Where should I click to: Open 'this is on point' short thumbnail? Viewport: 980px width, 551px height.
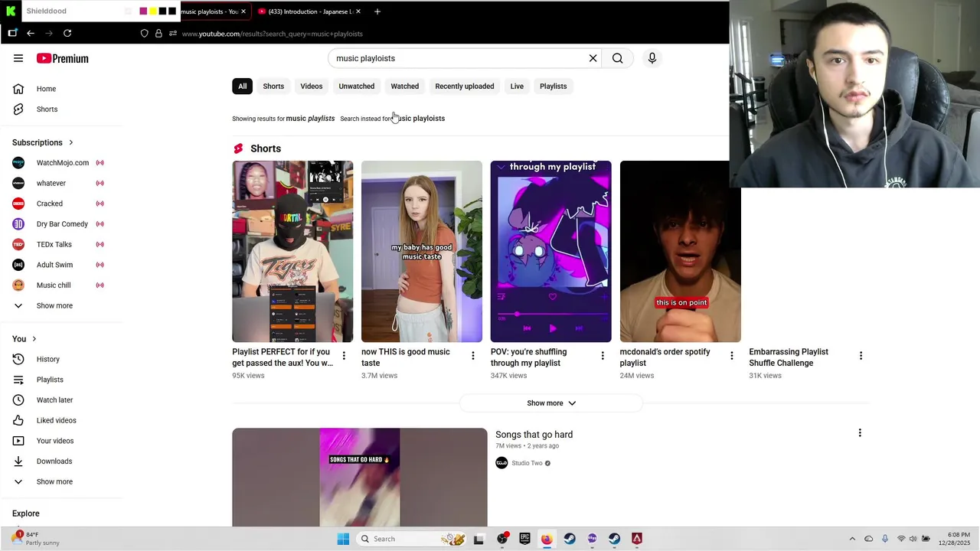(680, 251)
